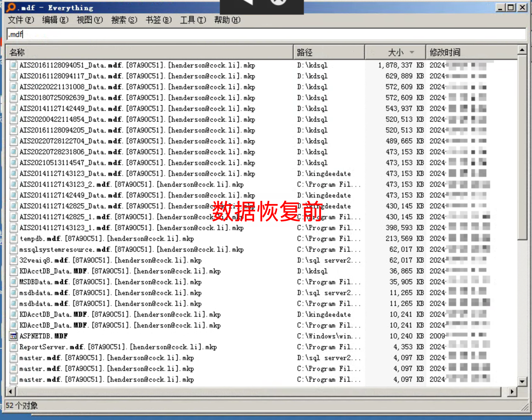Click the status bar text 52 个对象
This screenshot has width=532, height=420.
pyautogui.click(x=22, y=406)
